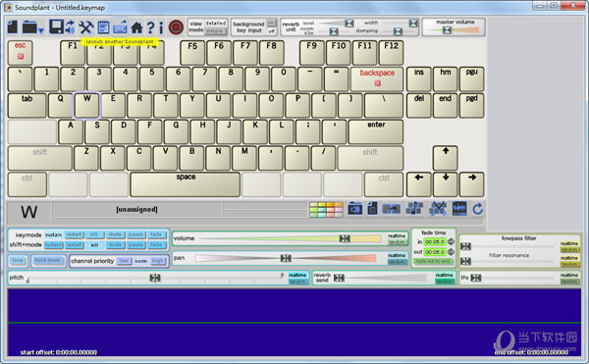Click the fade in time stepper
This screenshot has height=364, width=589.
(451, 242)
